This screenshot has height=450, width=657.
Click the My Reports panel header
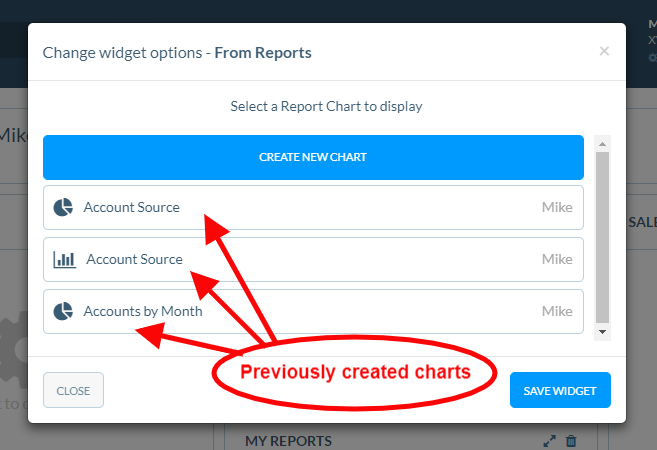pyautogui.click(x=289, y=441)
